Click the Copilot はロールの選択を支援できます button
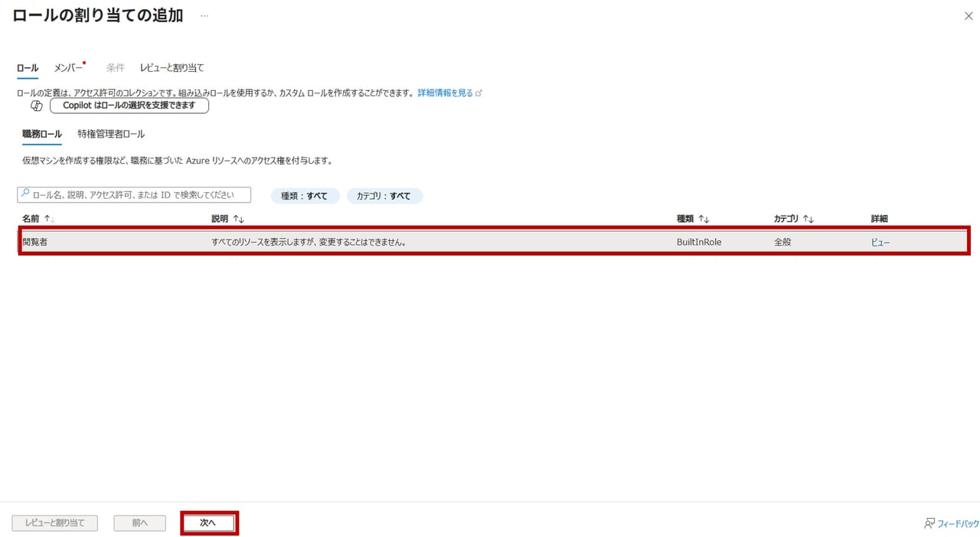Viewport: 980px width, 537px height. coord(129,106)
